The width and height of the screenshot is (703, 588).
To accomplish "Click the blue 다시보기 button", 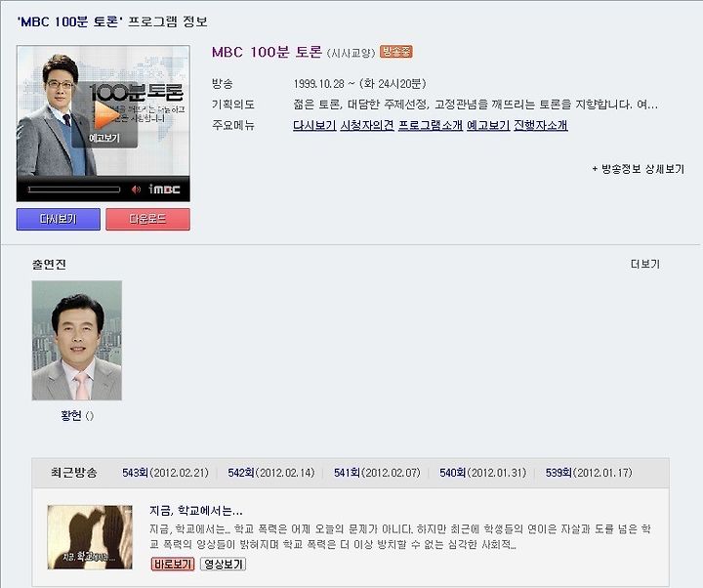I will [59, 219].
